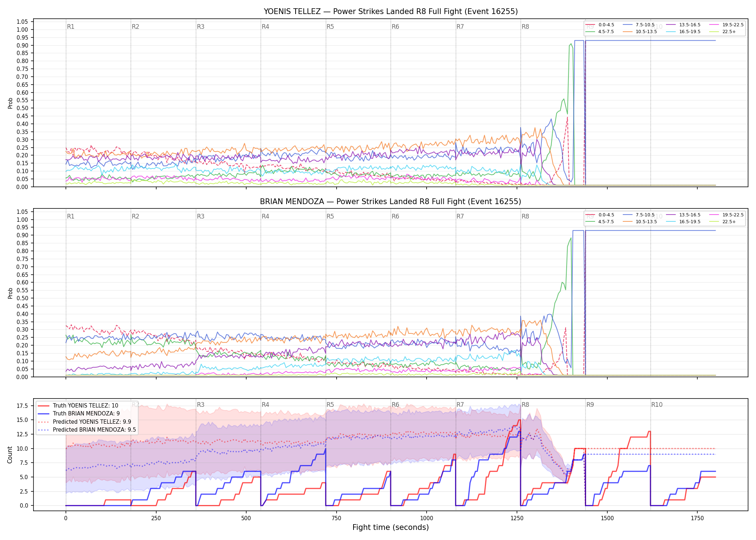Click the 0.0-4.5 legend entry in top chart
Viewport: 756px width, 540px height.
(x=600, y=25)
